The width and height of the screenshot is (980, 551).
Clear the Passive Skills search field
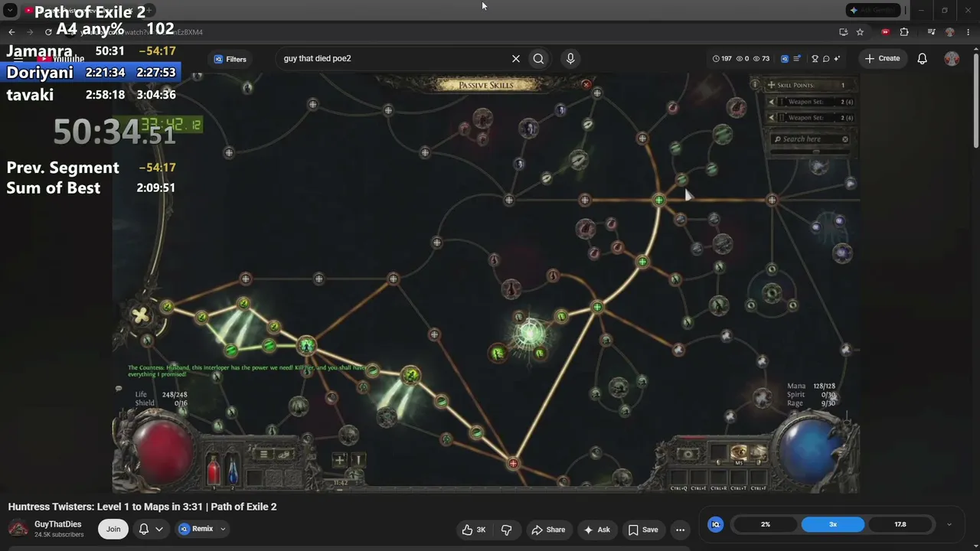pyautogui.click(x=845, y=139)
